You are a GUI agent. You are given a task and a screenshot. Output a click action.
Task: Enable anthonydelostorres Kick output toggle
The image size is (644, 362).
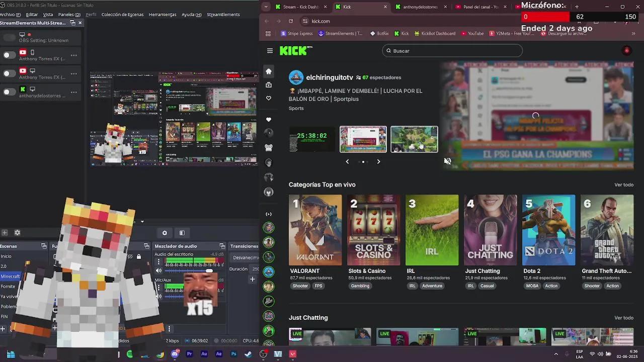pyautogui.click(x=9, y=92)
